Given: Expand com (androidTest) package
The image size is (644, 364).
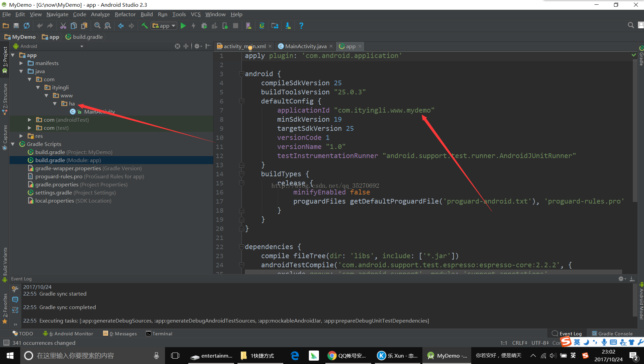Looking at the screenshot, I should pos(30,120).
